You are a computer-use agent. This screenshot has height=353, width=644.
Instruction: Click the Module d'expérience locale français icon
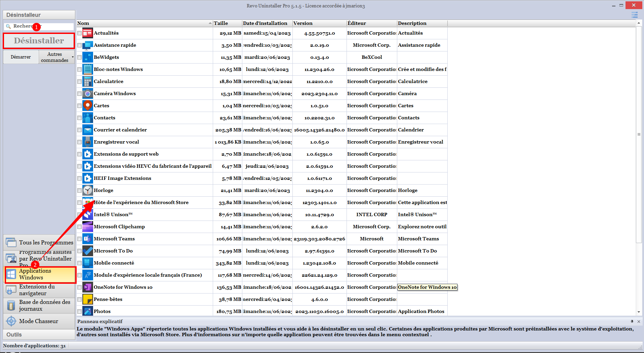[x=88, y=275]
